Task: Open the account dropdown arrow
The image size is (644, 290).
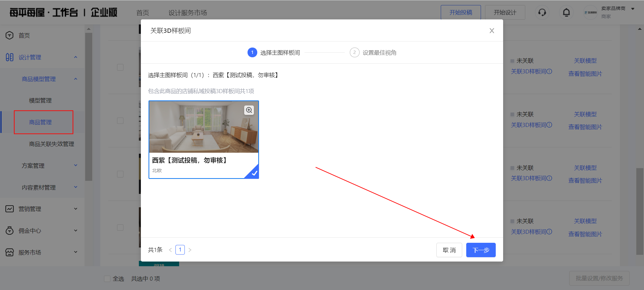Action: (x=633, y=9)
